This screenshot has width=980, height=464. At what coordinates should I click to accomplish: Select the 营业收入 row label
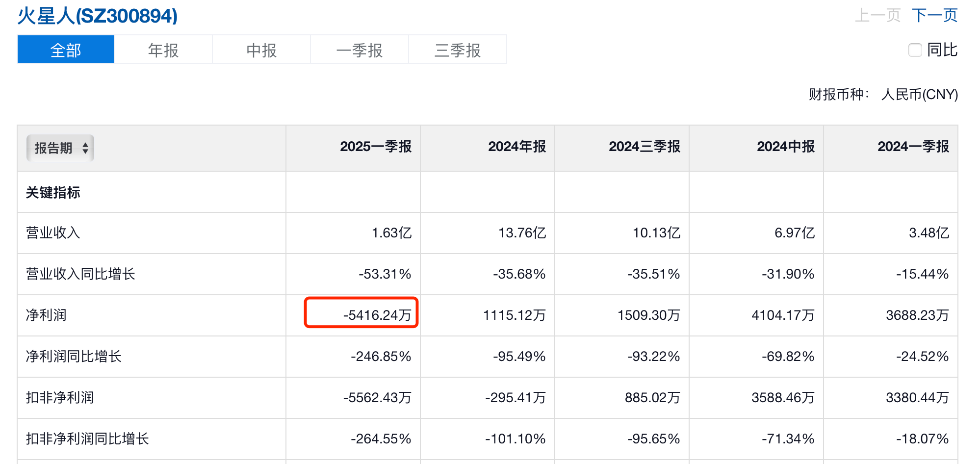click(53, 232)
